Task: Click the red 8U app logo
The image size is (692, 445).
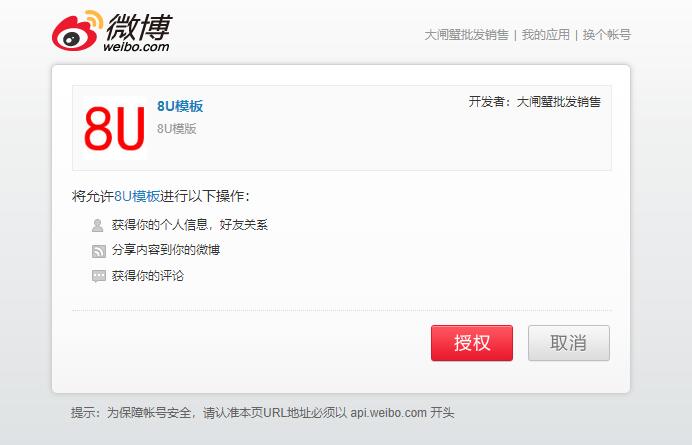Action: (x=115, y=128)
